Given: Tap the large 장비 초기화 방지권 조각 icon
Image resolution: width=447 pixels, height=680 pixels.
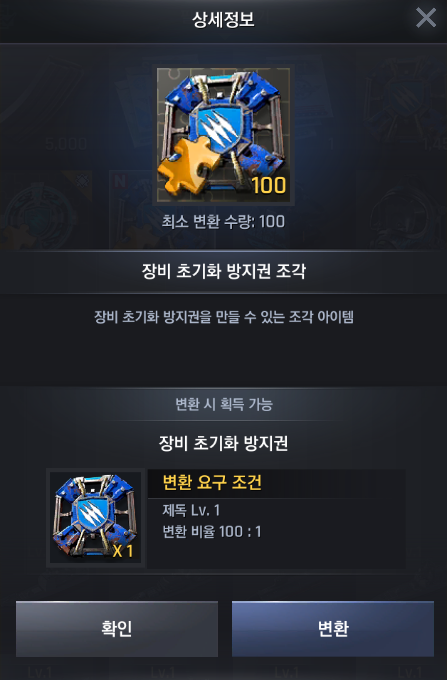Looking at the screenshot, I should [223, 135].
